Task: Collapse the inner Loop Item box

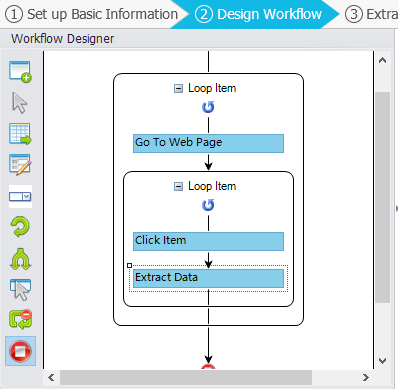Action: coord(179,186)
